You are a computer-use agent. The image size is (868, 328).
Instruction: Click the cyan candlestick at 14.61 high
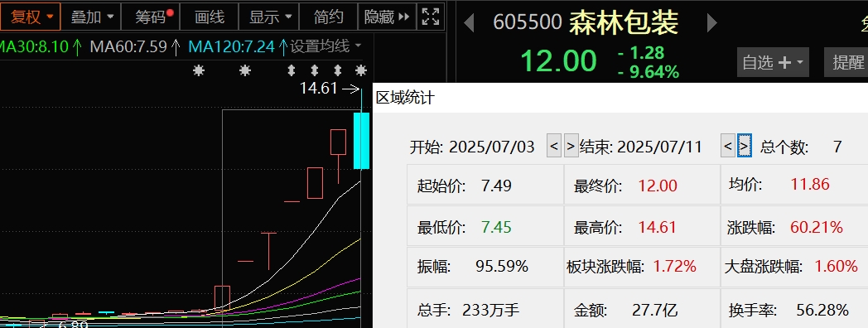click(361, 140)
